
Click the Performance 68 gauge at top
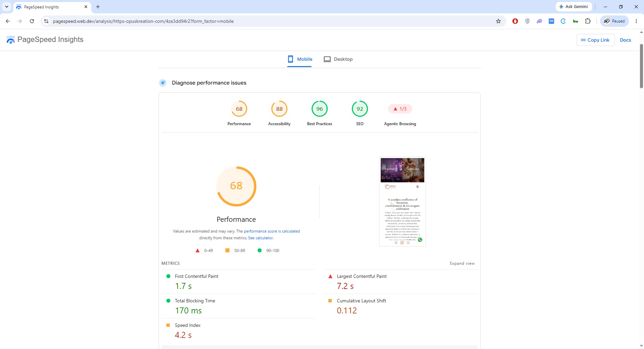pyautogui.click(x=239, y=109)
